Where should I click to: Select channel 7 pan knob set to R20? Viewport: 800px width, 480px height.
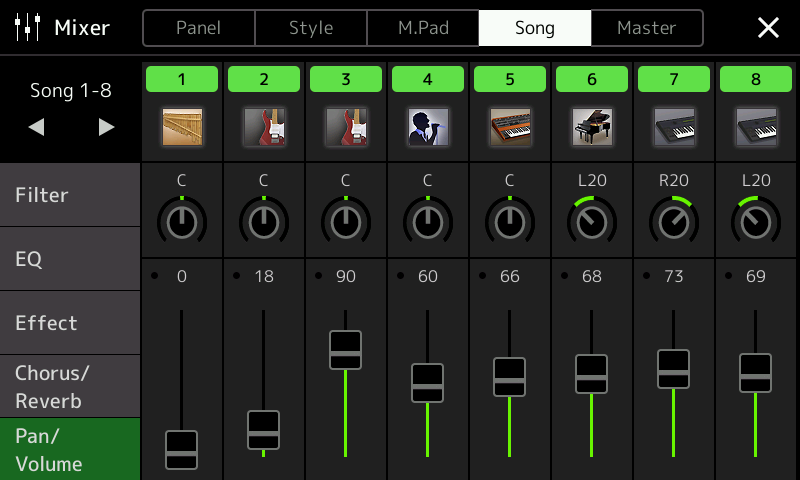point(674,220)
